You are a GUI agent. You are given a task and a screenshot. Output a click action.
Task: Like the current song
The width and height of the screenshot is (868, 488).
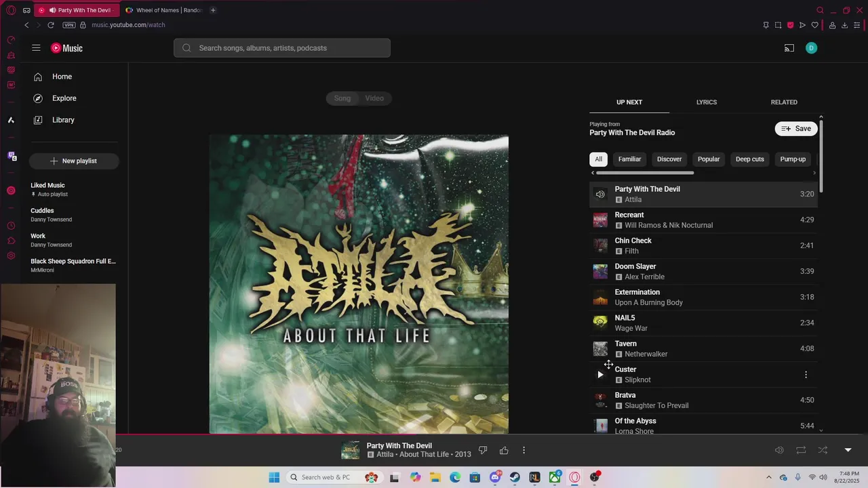click(x=504, y=450)
